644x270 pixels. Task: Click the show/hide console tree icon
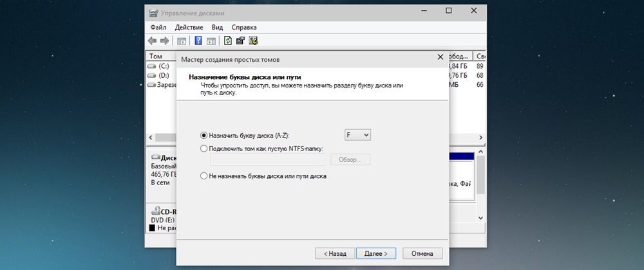pos(182,41)
